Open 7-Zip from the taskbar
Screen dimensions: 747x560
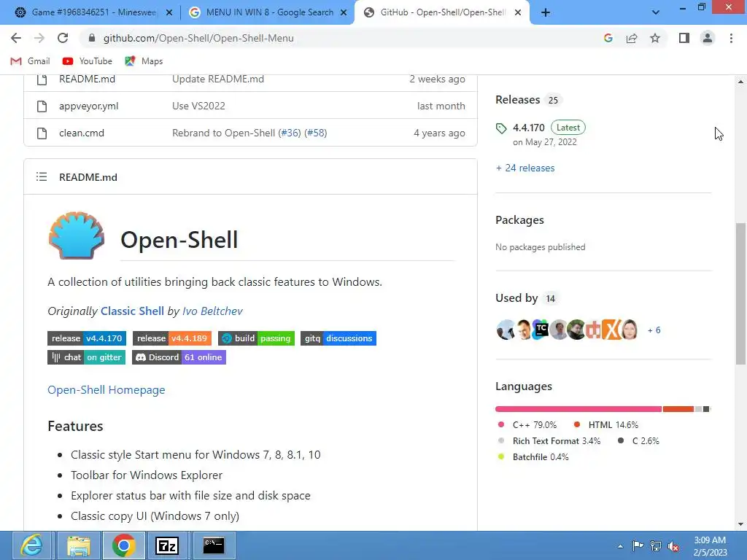[167, 545]
